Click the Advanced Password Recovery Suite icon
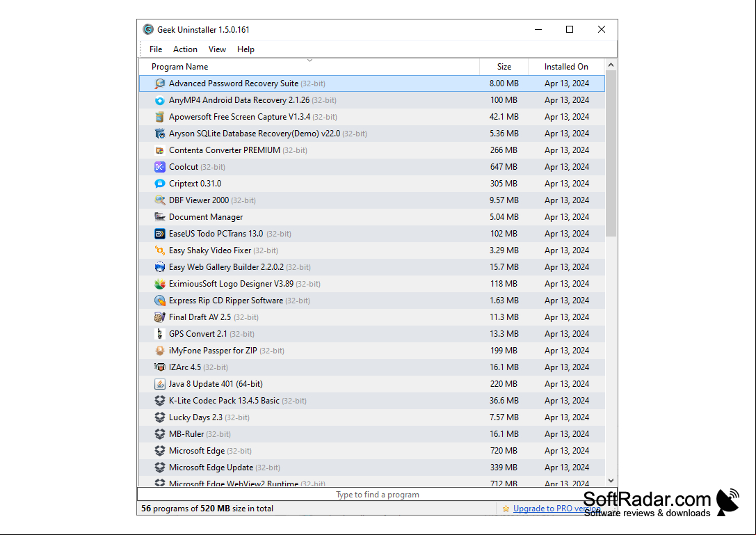 click(159, 83)
